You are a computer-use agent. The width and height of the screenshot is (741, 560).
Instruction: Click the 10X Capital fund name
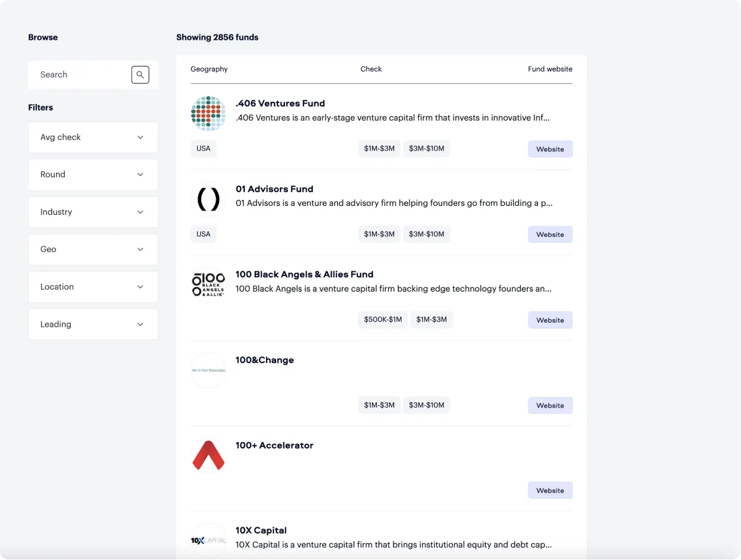tap(261, 530)
